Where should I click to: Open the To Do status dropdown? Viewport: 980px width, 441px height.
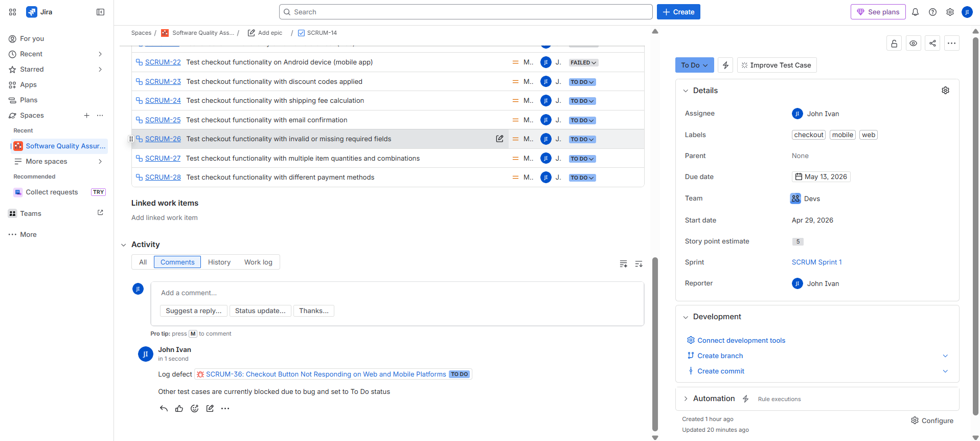tap(694, 65)
